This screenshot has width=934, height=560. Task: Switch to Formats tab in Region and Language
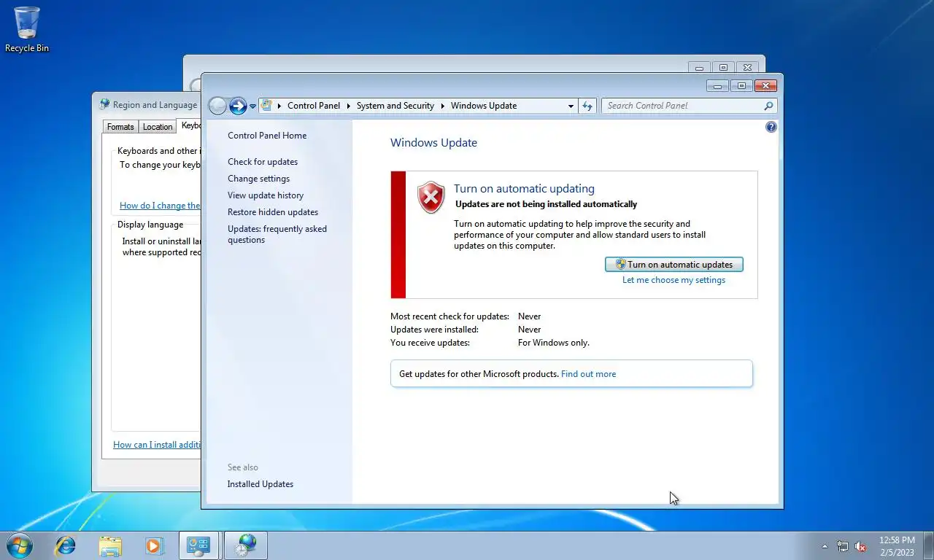120,127
